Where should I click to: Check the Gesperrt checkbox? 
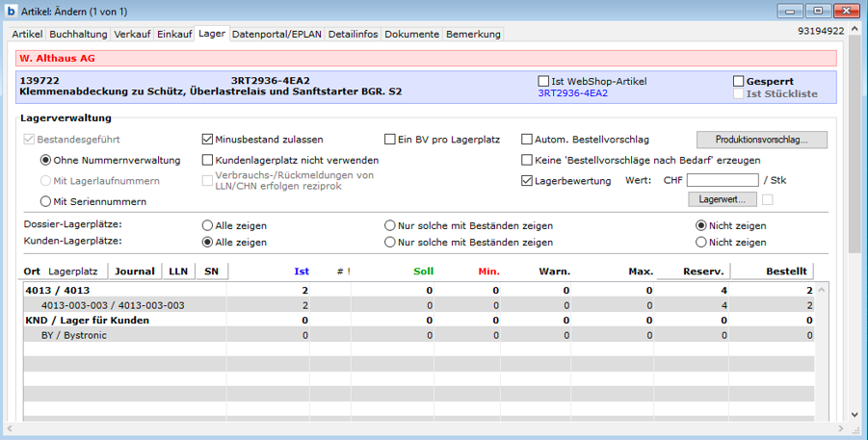tap(739, 82)
